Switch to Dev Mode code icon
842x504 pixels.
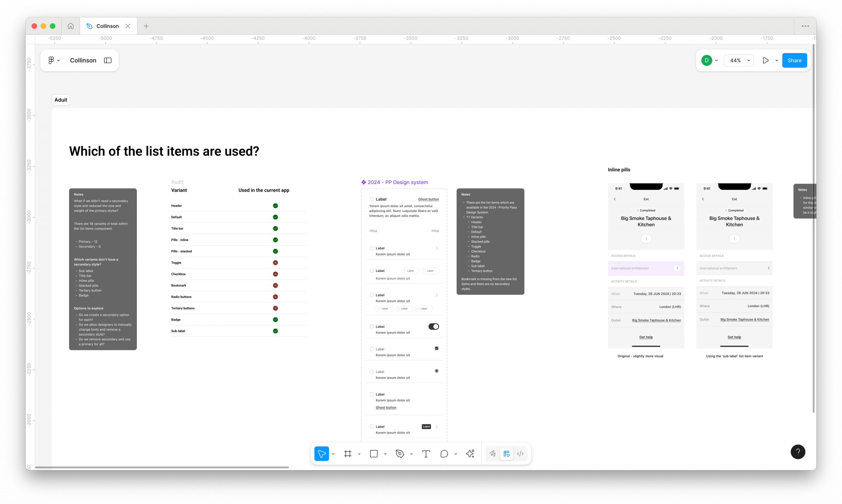(520, 453)
